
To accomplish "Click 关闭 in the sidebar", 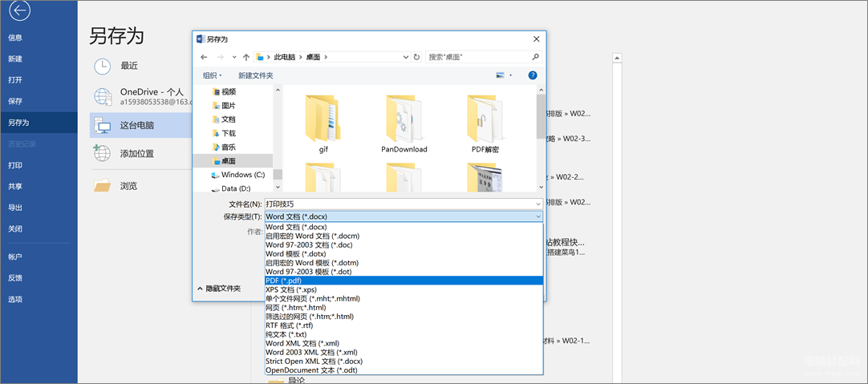I will pyautogui.click(x=15, y=228).
